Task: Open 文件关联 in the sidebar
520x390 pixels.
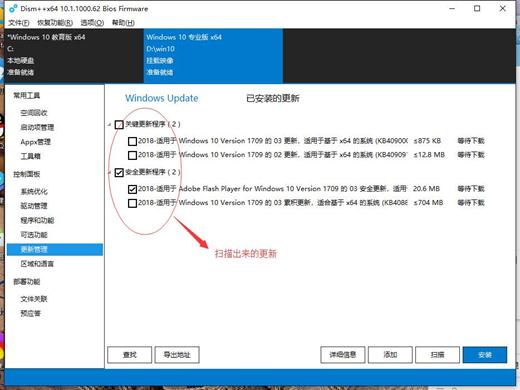Action: click(x=34, y=299)
